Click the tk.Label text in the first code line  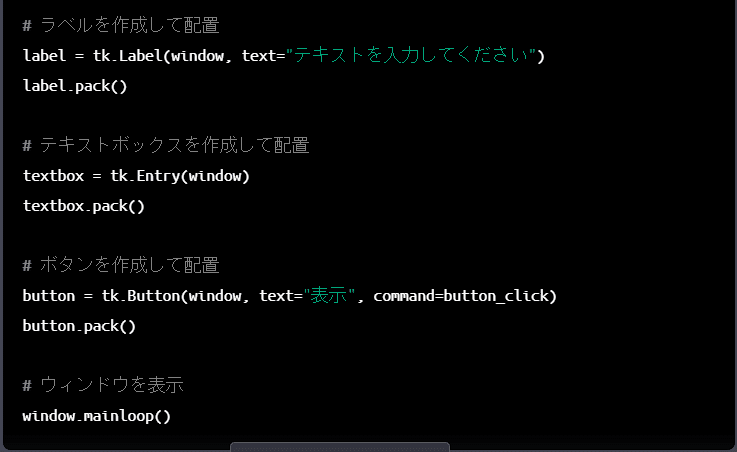pyautogui.click(x=127, y=56)
